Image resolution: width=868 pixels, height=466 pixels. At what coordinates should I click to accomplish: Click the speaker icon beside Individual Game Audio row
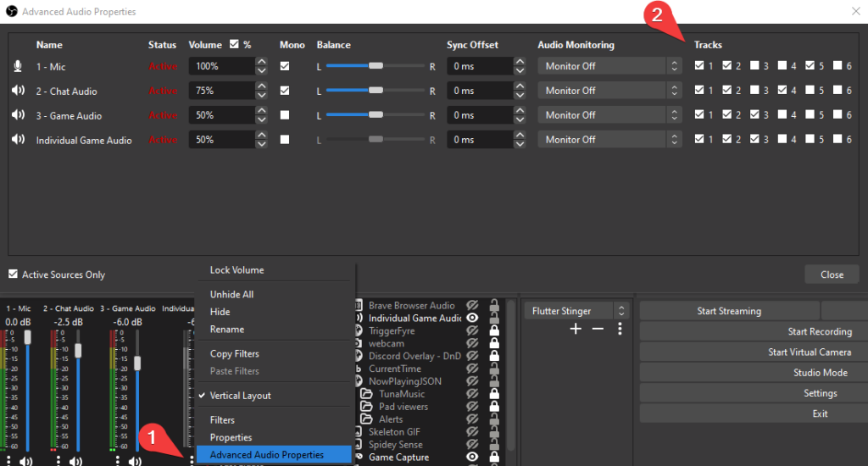(x=19, y=139)
